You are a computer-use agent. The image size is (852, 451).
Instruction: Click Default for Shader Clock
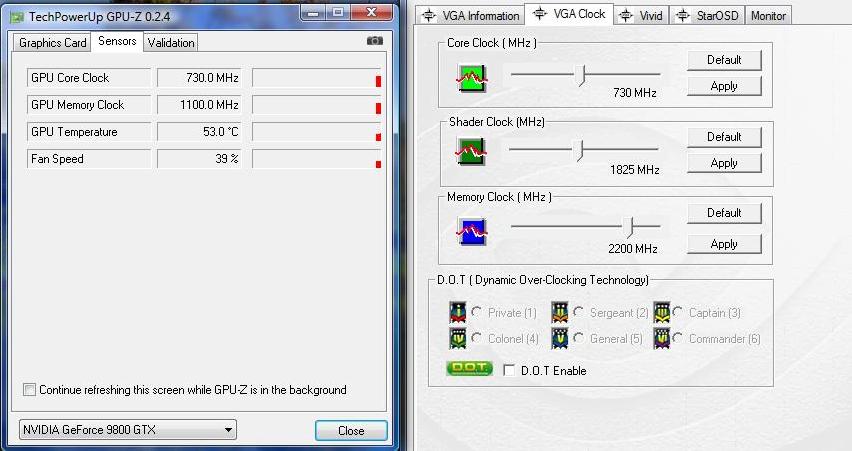(x=724, y=137)
